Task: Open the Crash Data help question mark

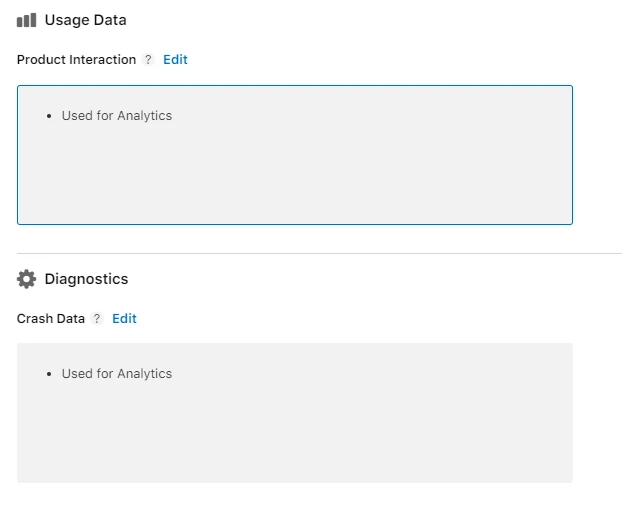Action: click(x=97, y=318)
